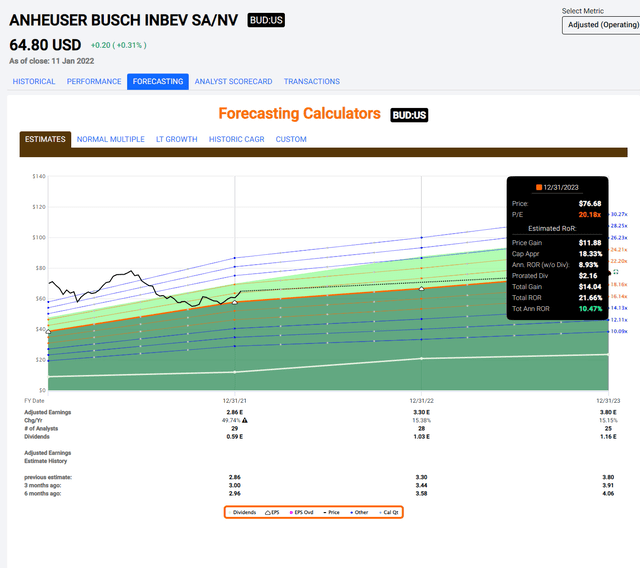640x568 pixels.
Task: Open the Select Metric dropdown
Action: (x=601, y=25)
